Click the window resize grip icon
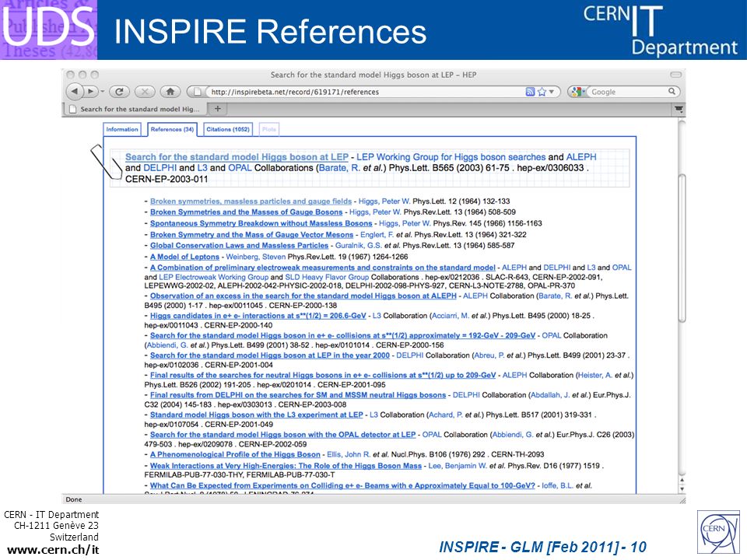The height and width of the screenshot is (560, 747). (x=682, y=499)
